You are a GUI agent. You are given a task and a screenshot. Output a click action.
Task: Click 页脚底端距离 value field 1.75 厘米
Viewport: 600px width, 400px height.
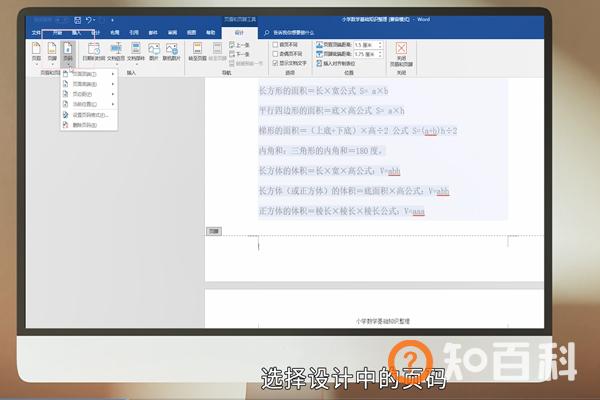coord(368,54)
